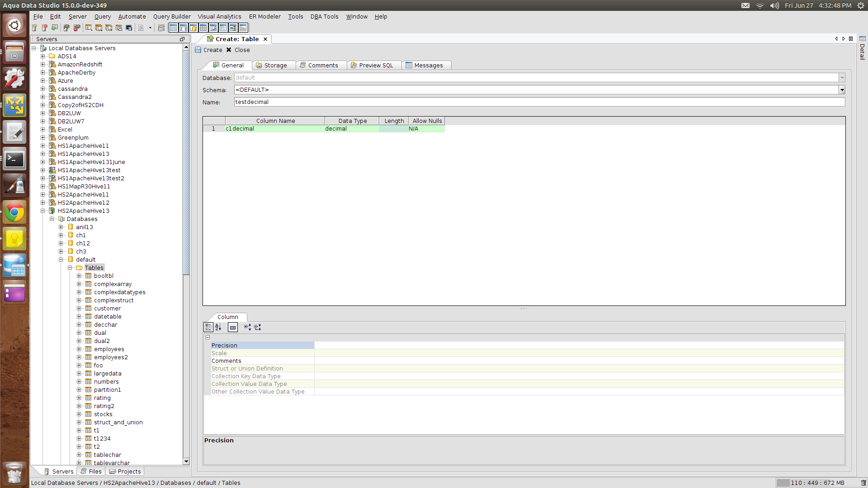Click the Disconnect Server toolbar icon
The width and height of the screenshot is (868, 488).
tap(77, 28)
